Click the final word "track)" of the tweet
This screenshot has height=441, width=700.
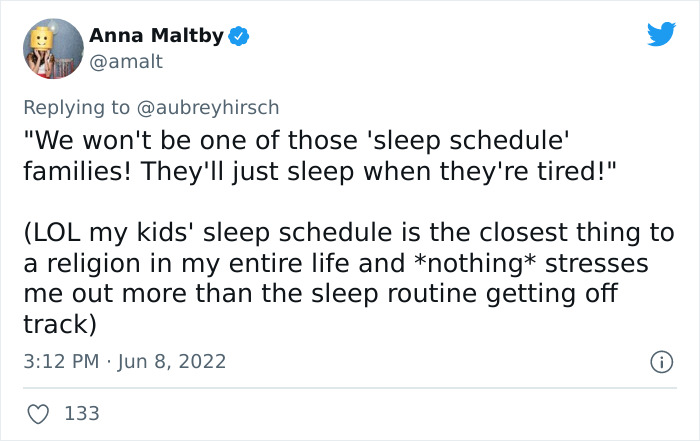point(58,324)
